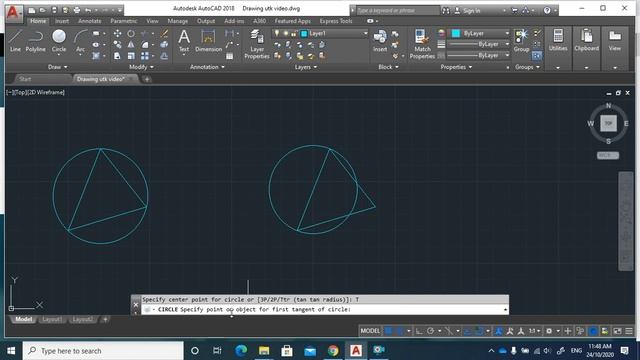Click the Explode tool in Modify panel
The image size is (640, 360).
(164, 44)
